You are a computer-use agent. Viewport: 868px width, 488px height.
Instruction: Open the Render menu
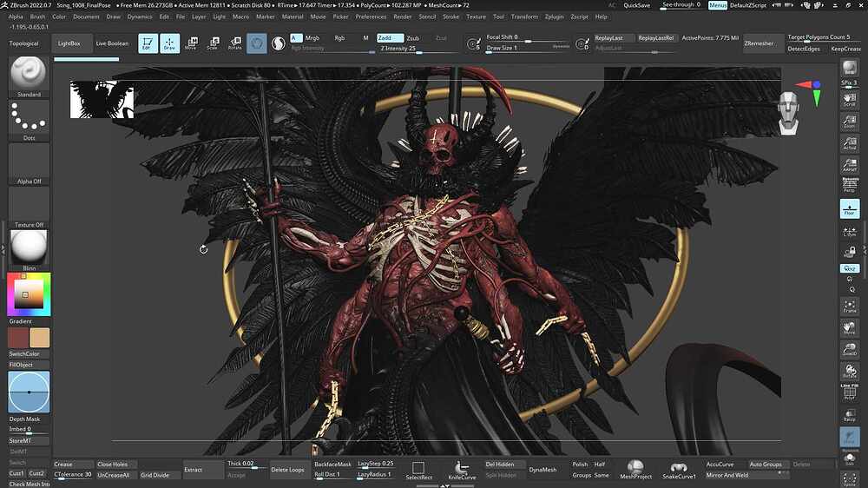pyautogui.click(x=403, y=16)
